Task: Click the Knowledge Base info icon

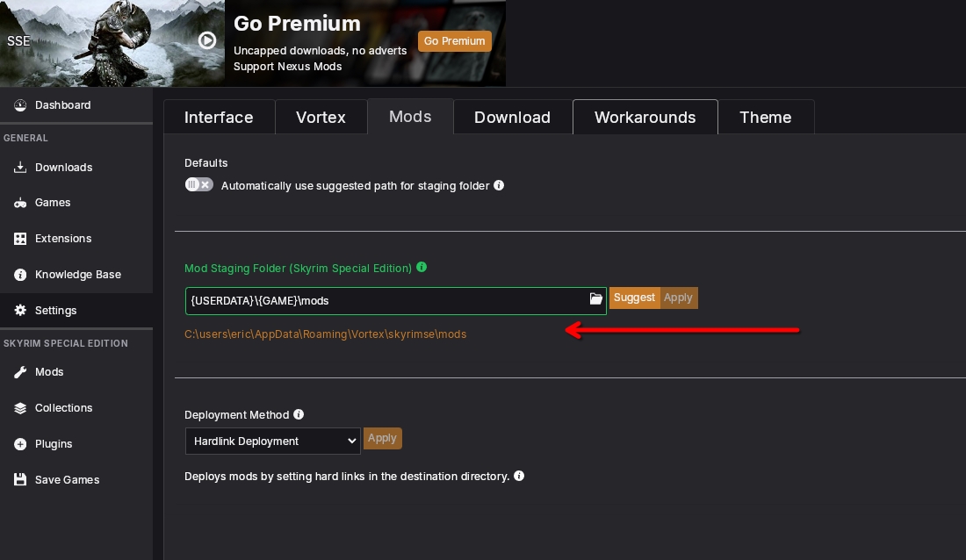Action: (20, 275)
